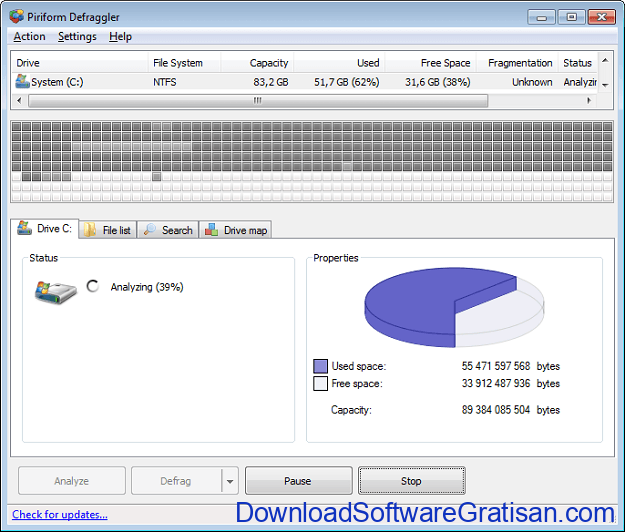This screenshot has width=625, height=532.
Task: Switch to the File list tab
Action: [108, 230]
